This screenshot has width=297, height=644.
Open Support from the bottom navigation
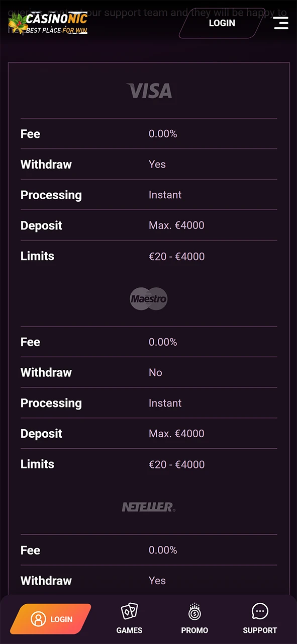click(260, 618)
